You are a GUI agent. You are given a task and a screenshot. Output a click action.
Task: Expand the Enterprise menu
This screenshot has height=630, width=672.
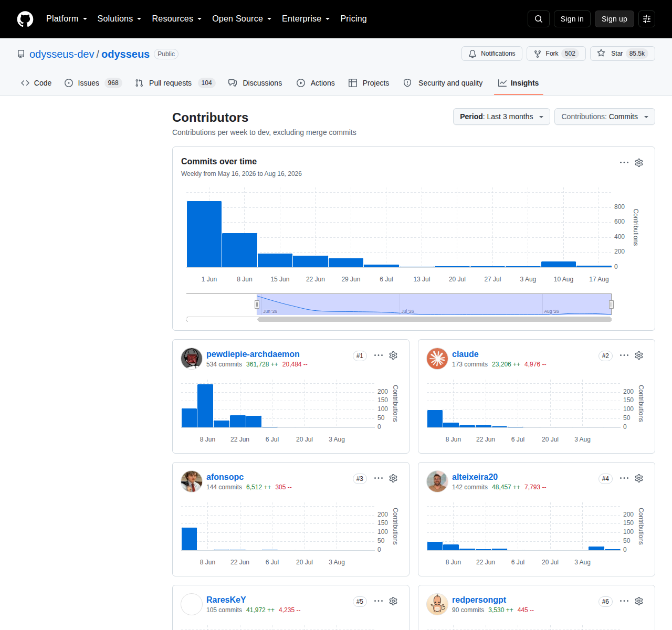306,19
